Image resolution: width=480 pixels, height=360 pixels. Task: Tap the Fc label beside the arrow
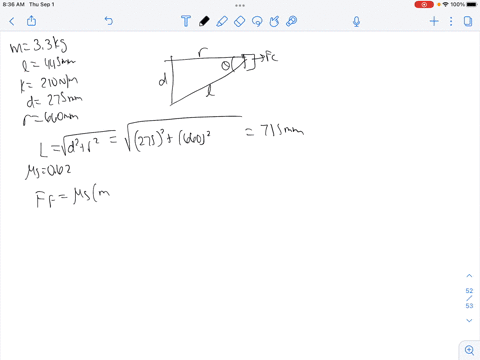[271, 57]
